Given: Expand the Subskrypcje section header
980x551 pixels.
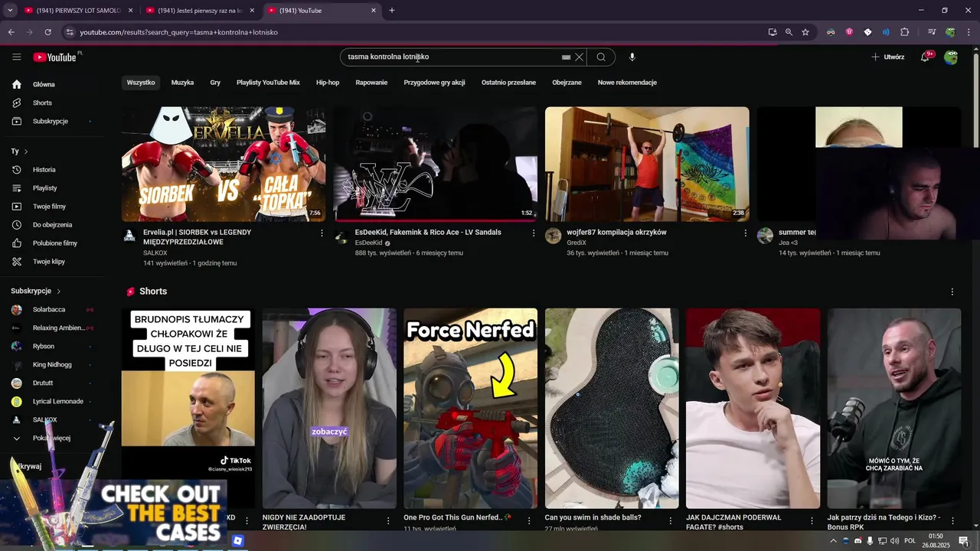Looking at the screenshot, I should [x=36, y=291].
